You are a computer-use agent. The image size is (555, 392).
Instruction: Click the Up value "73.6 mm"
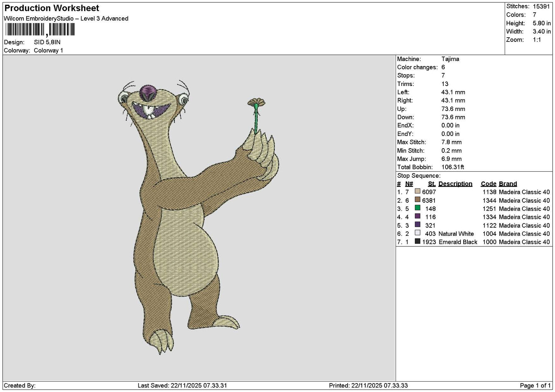tap(453, 109)
